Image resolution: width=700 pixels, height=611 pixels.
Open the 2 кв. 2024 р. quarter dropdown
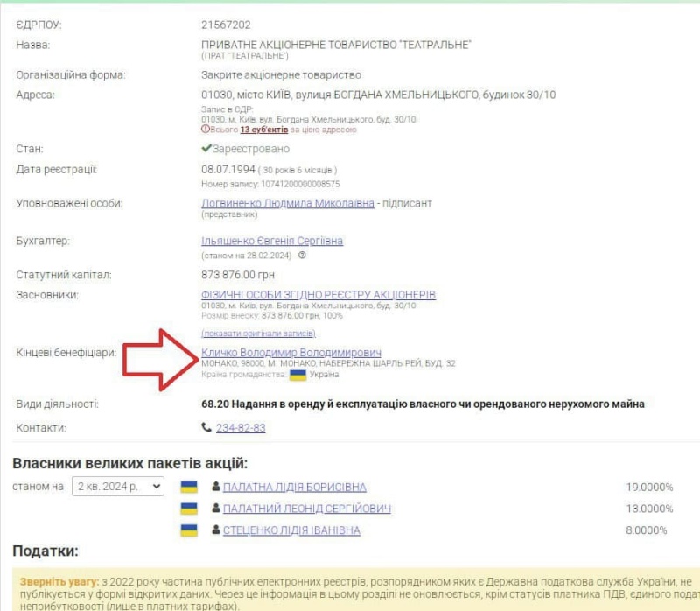[118, 487]
